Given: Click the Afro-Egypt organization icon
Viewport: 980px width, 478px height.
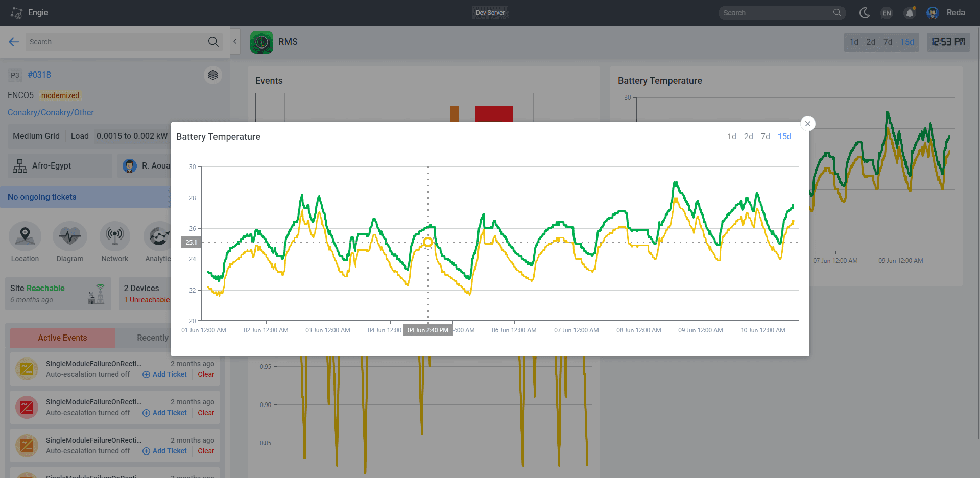Looking at the screenshot, I should (x=20, y=166).
